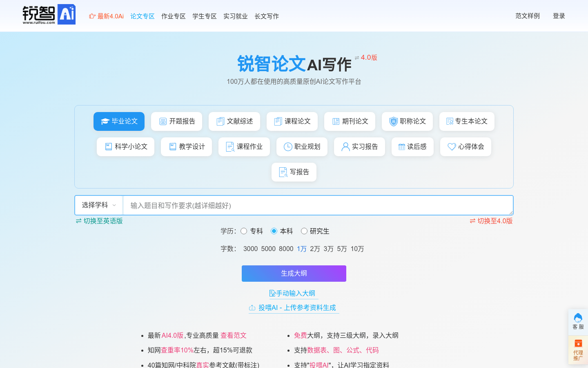The image size is (588, 368).
Task: Set word count to 1万
Action: [x=302, y=249]
